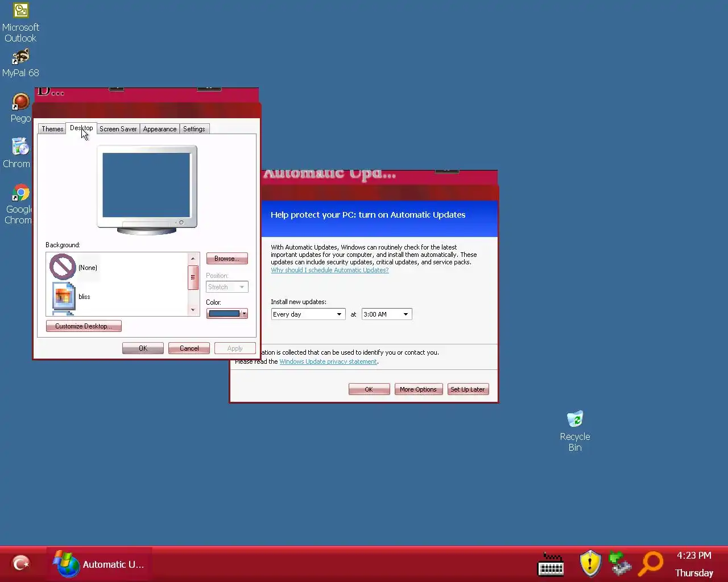Screen dimensions: 728x582
Task: Click the background list scrollbar thumb
Action: [x=193, y=277]
